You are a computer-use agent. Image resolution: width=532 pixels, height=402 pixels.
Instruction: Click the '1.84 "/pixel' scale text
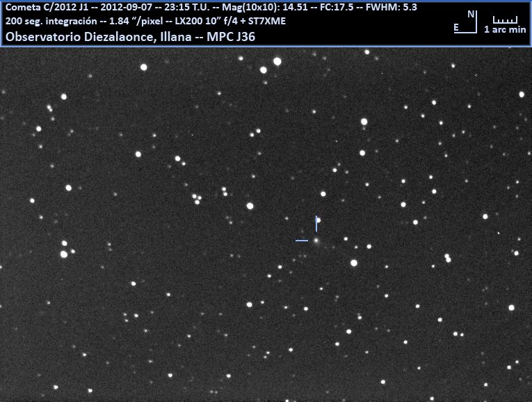pos(136,21)
